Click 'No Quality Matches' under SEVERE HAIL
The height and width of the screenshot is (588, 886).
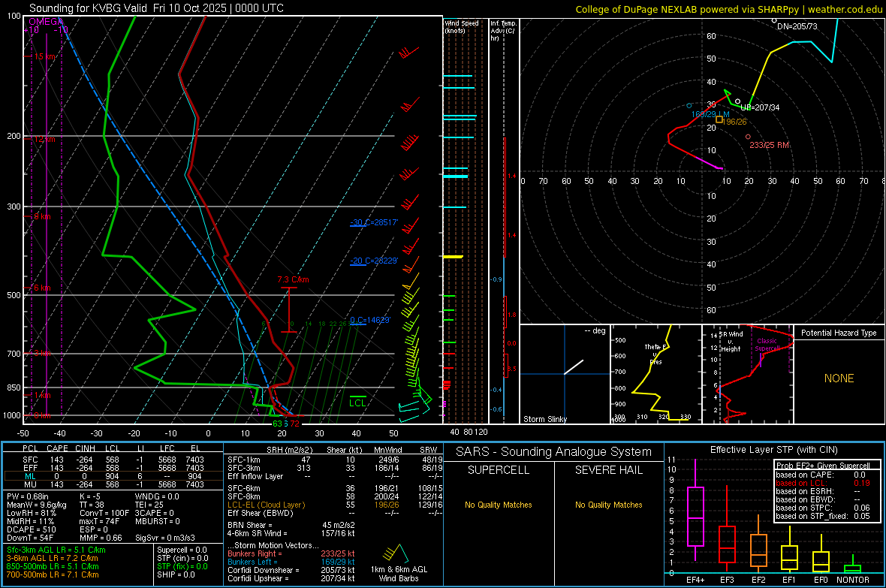pyautogui.click(x=608, y=505)
